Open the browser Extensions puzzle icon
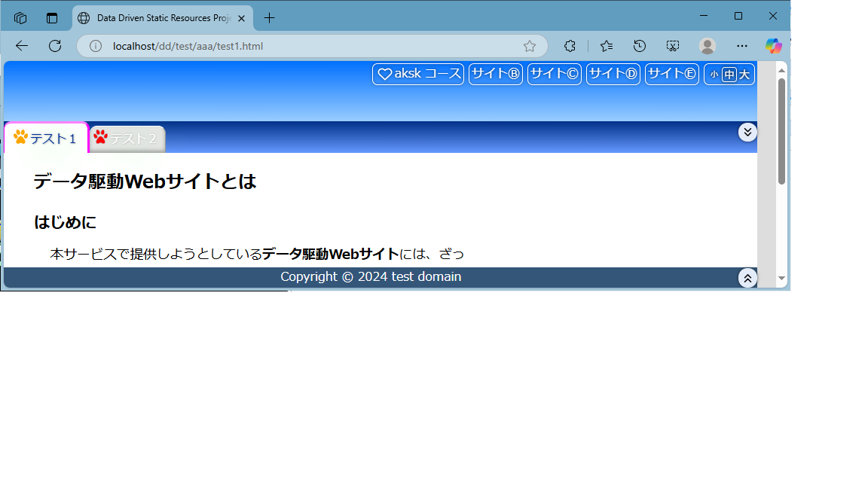This screenshot has width=868, height=488. tap(570, 46)
